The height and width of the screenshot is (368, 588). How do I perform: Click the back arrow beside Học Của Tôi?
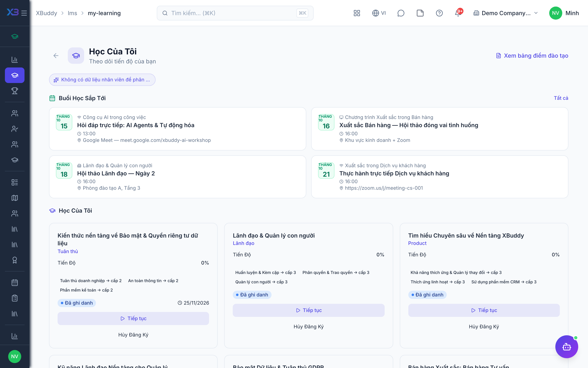56,56
